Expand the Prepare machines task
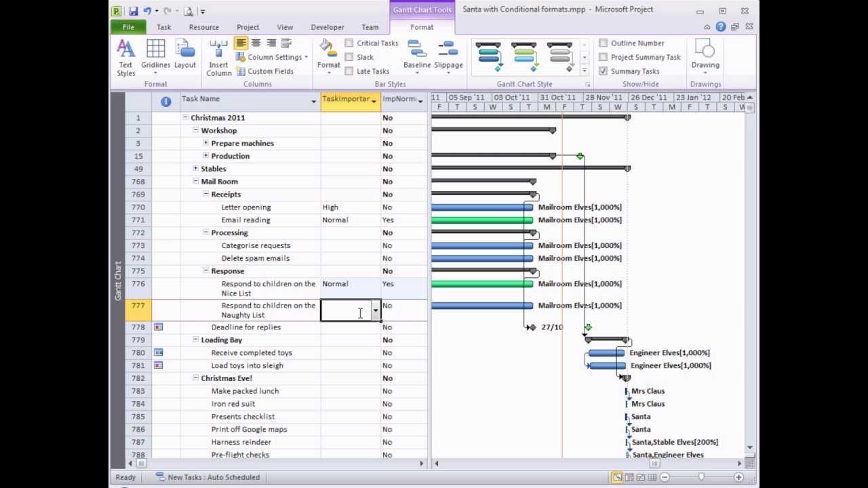 [x=205, y=143]
